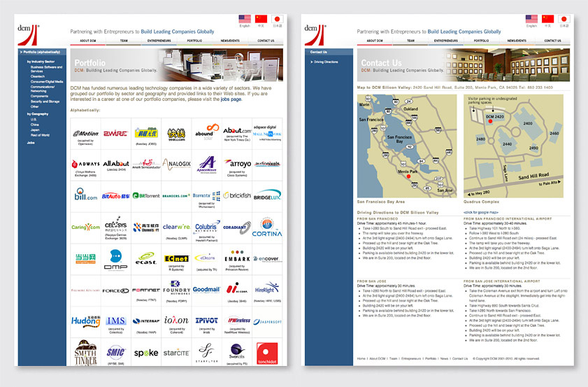
Task: Filter by Cleantech sector
Action: (x=38, y=76)
